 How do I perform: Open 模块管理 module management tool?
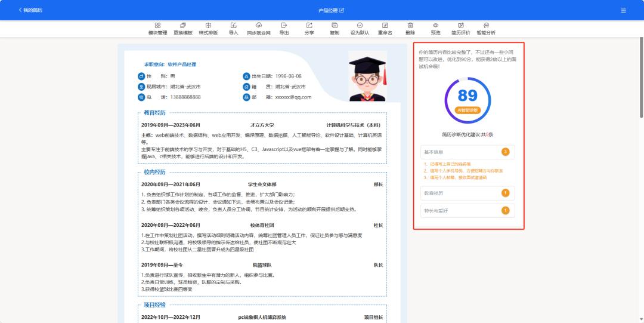157,28
